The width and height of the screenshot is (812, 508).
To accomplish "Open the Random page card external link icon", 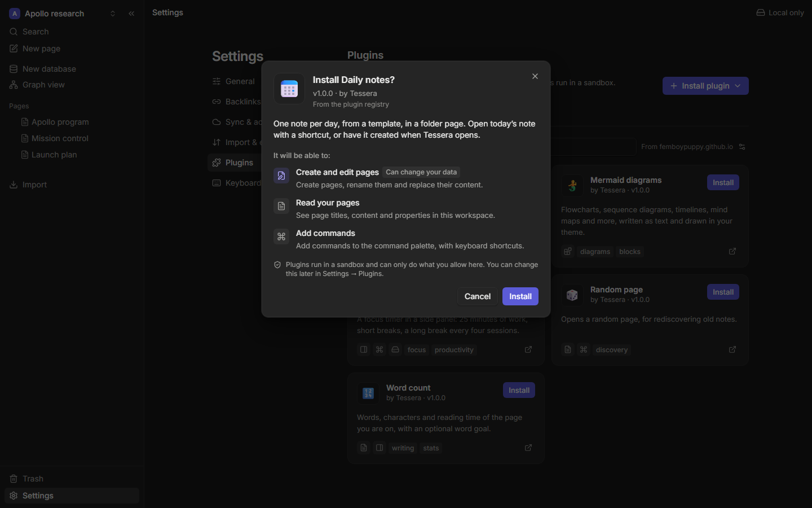I will [732, 349].
